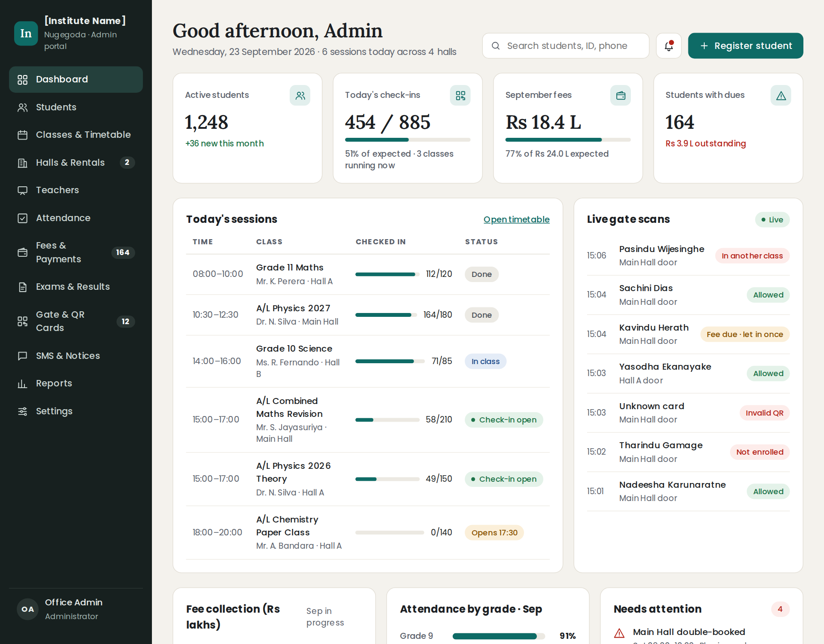Viewport: 824px width, 644px height.
Task: Navigate to Teachers section
Action: point(76,190)
